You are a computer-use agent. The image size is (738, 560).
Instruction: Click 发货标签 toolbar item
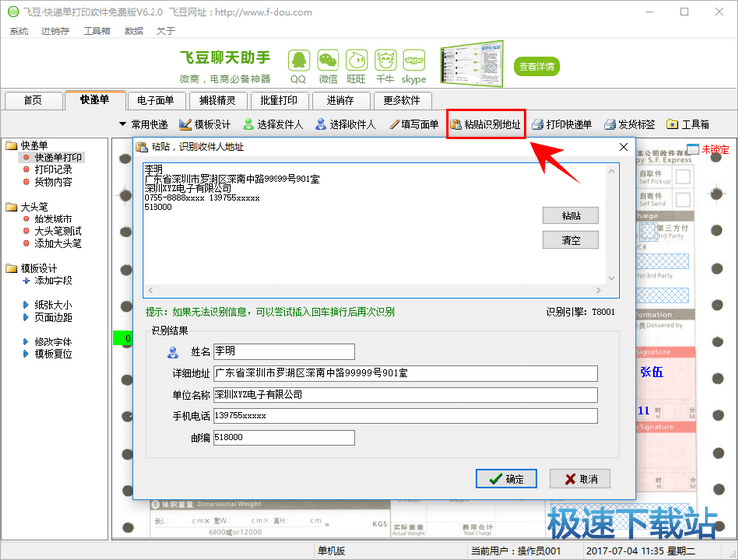tap(630, 125)
